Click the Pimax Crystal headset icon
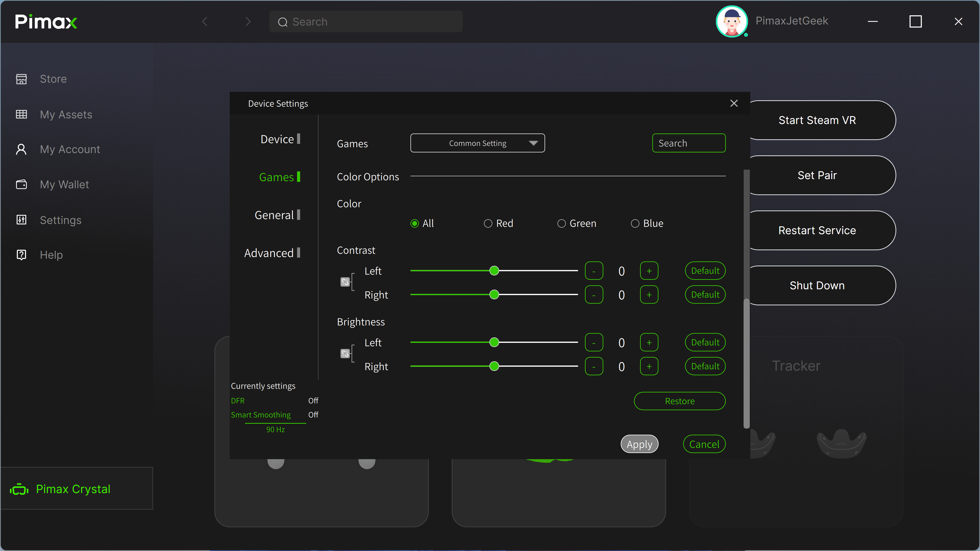 pyautogui.click(x=19, y=489)
